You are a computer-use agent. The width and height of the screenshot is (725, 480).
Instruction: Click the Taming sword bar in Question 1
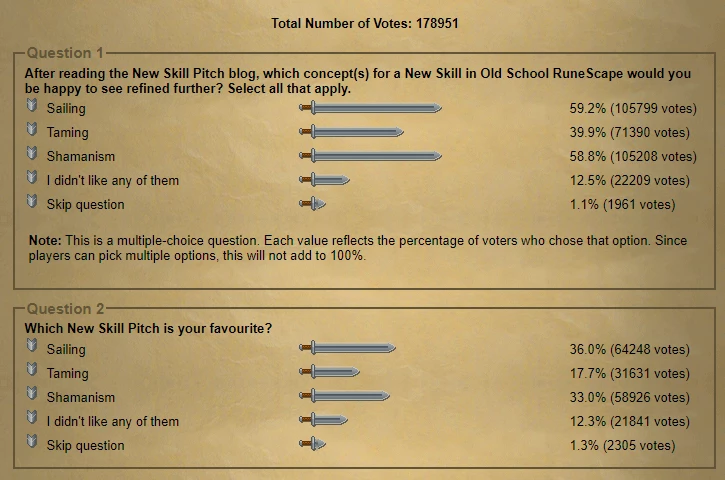coord(351,132)
